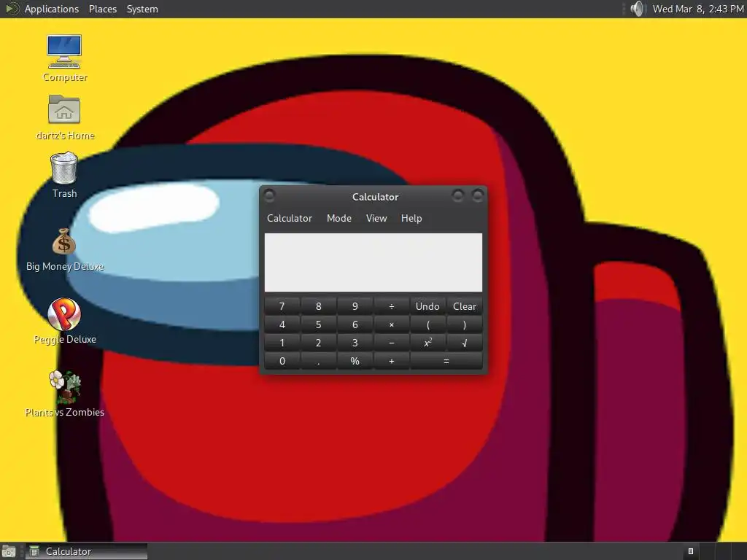Open the System menu
Image resolution: width=747 pixels, height=560 pixels.
[142, 9]
